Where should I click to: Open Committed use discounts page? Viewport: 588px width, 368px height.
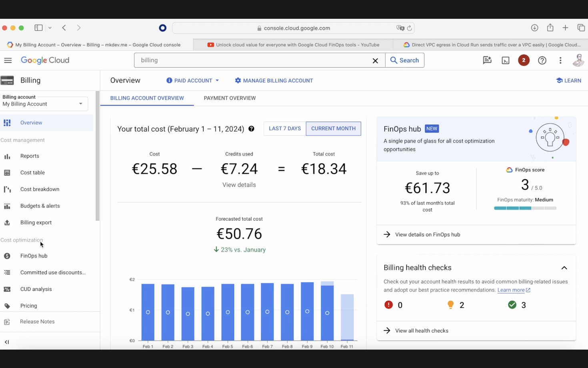[53, 272]
